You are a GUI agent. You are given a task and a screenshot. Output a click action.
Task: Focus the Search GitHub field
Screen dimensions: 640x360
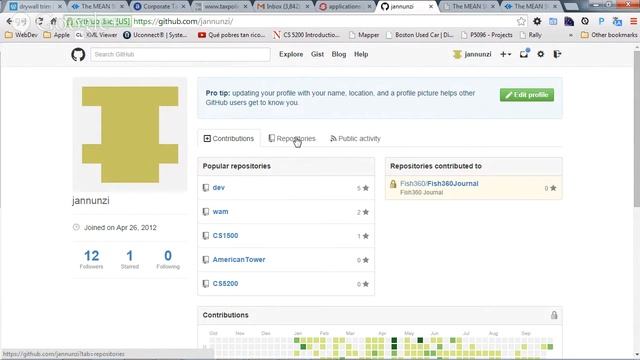click(180, 54)
